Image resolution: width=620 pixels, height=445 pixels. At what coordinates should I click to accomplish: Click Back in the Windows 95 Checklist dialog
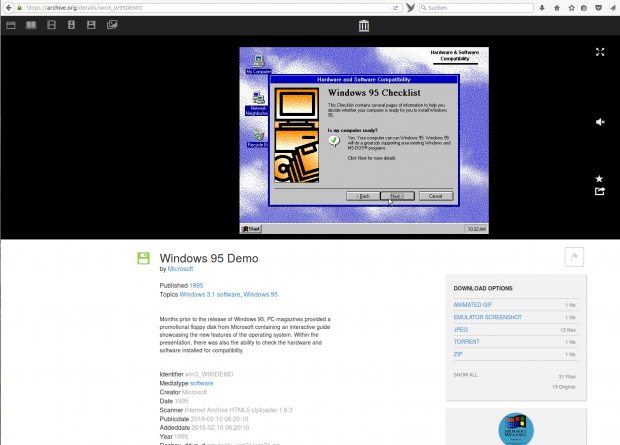(x=363, y=196)
